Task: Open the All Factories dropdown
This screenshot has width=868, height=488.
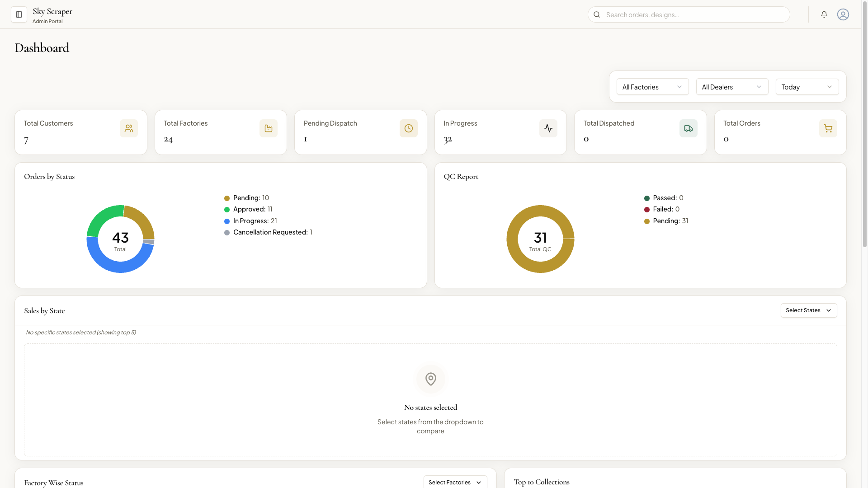Action: click(653, 87)
